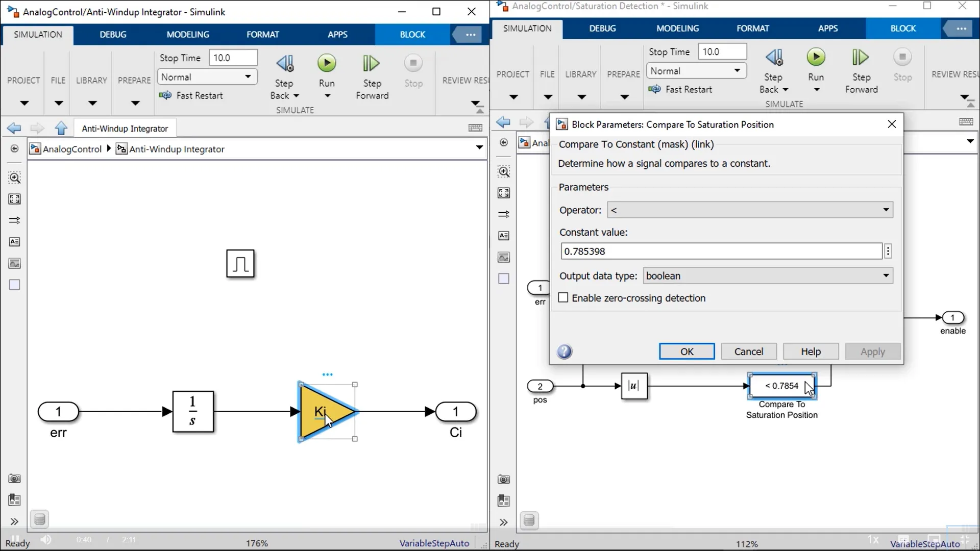Open Output data type dropdown
The height and width of the screenshot is (551, 980).
(768, 275)
